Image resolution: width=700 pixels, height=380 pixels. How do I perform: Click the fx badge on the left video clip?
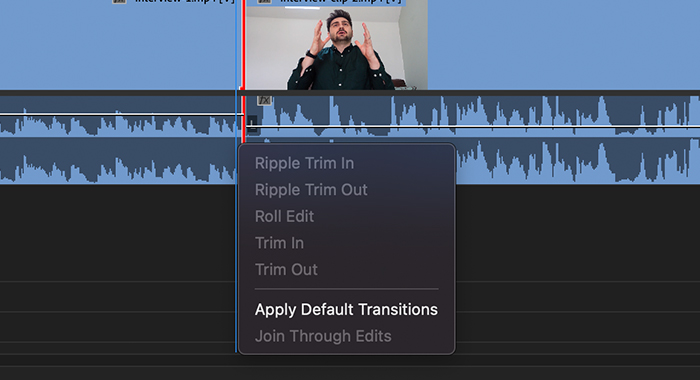(119, 1)
